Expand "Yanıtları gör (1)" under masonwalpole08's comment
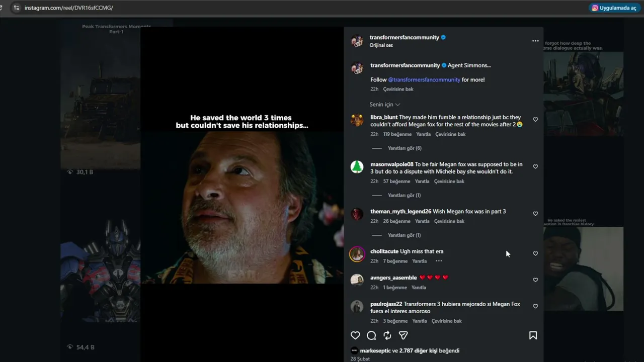 tap(404, 195)
